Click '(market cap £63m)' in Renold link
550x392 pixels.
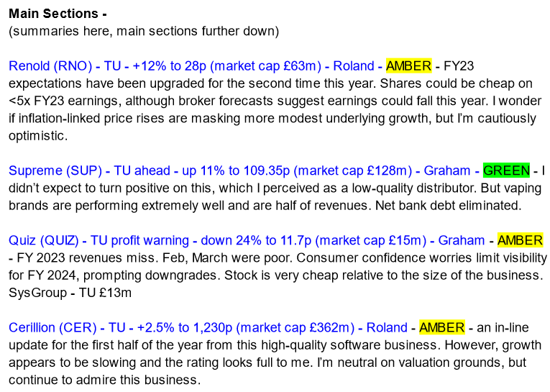pyautogui.click(x=265, y=66)
